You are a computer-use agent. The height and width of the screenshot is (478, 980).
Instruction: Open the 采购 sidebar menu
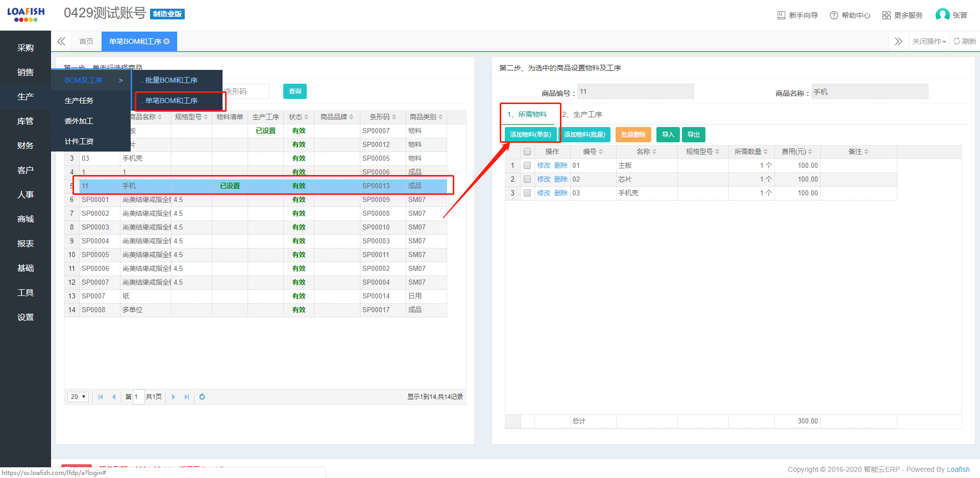pos(26,47)
